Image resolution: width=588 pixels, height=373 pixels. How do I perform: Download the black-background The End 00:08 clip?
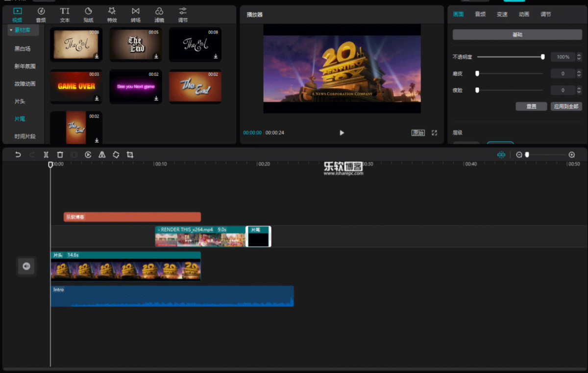tap(216, 56)
